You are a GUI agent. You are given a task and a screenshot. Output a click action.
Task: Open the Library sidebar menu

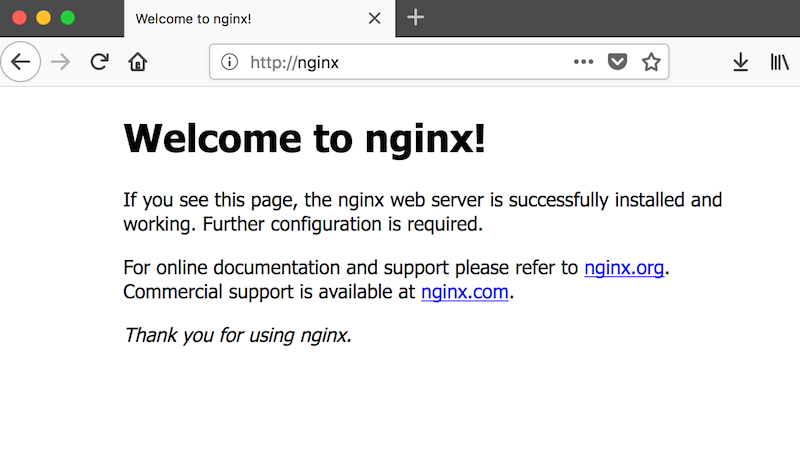(x=780, y=62)
